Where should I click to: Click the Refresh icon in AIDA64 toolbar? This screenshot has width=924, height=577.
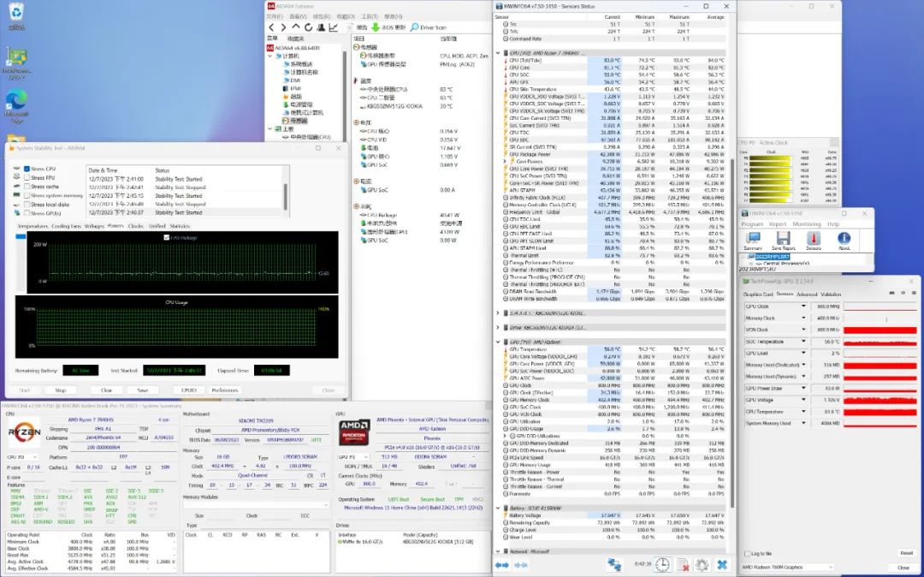click(x=308, y=27)
